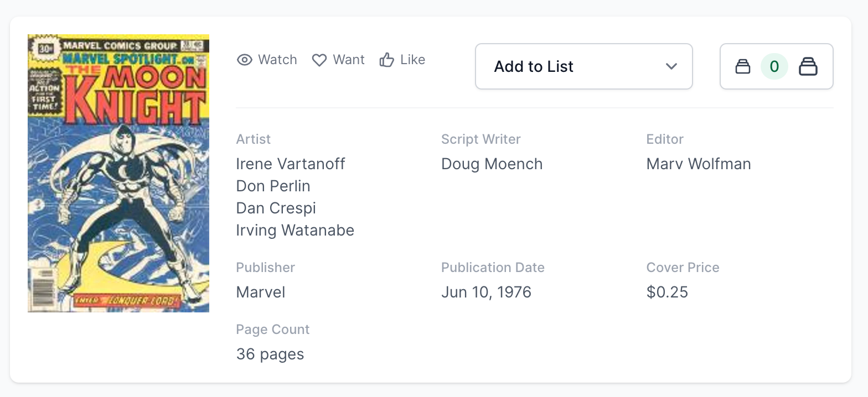Click the heart icon beside Want
Viewport: 868px width, 397px height.
(x=319, y=60)
